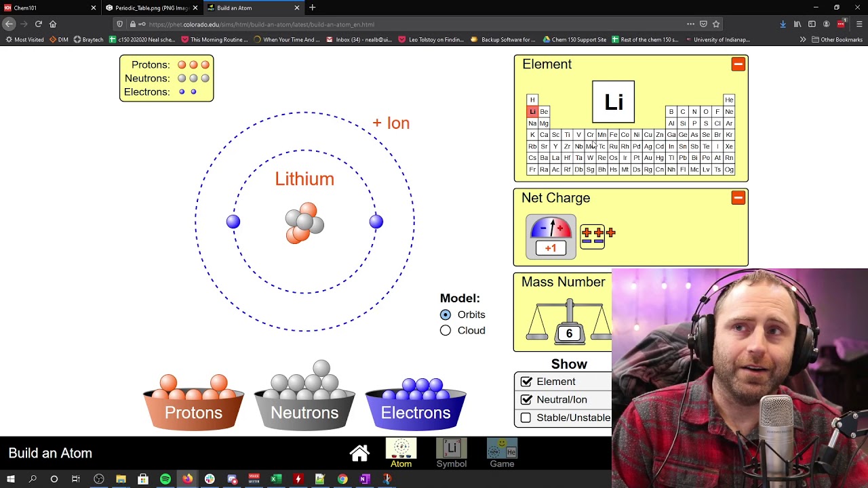Switch to the Chem101 browser tab

tap(51, 8)
